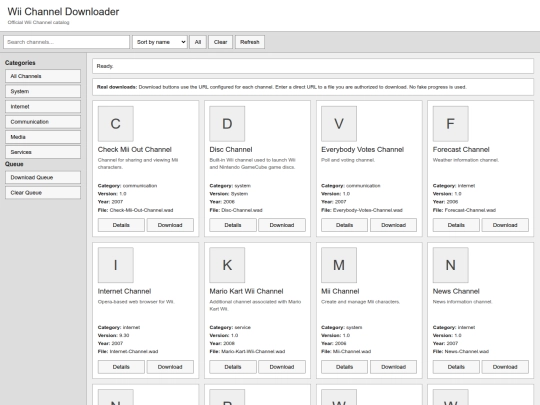The image size is (540, 405).
Task: Click file name Internet-Channel.wad
Action: [134, 352]
